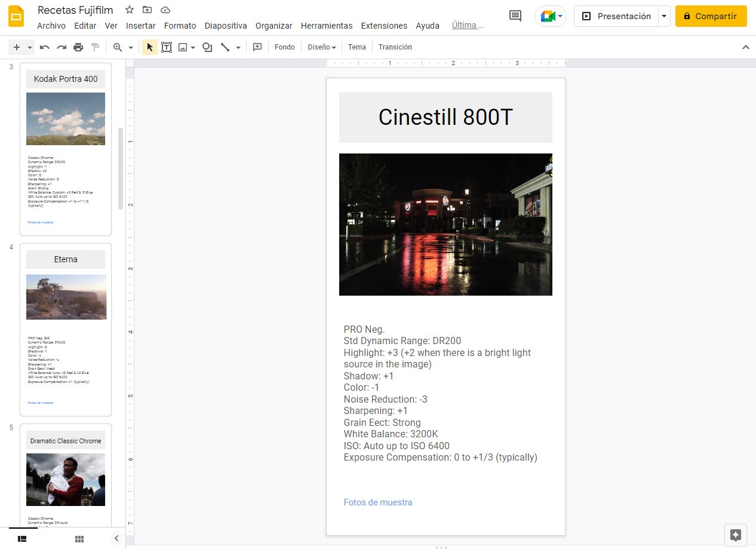This screenshot has height=549, width=756.
Task: Click the ISO: Auto up to ISO 6400 line
Action: pyautogui.click(x=397, y=446)
